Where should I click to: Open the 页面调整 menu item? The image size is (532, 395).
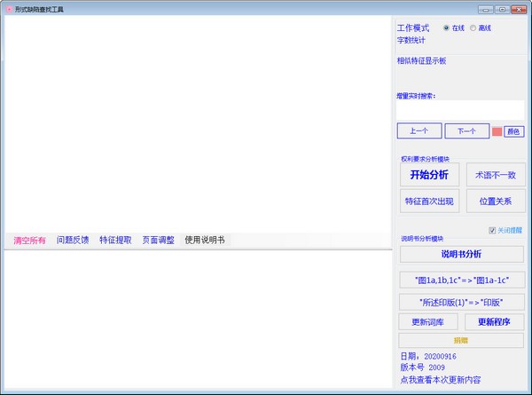(x=158, y=240)
